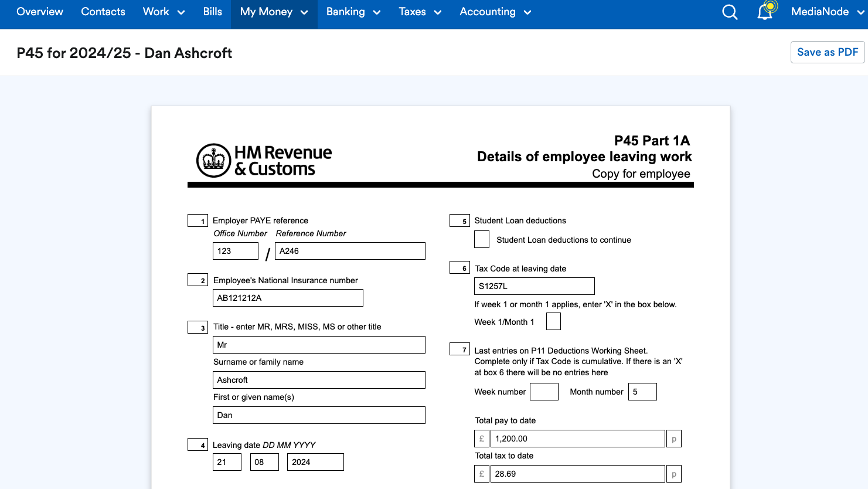This screenshot has width=868, height=489.
Task: Expand the Work dropdown menu
Action: coord(164,12)
